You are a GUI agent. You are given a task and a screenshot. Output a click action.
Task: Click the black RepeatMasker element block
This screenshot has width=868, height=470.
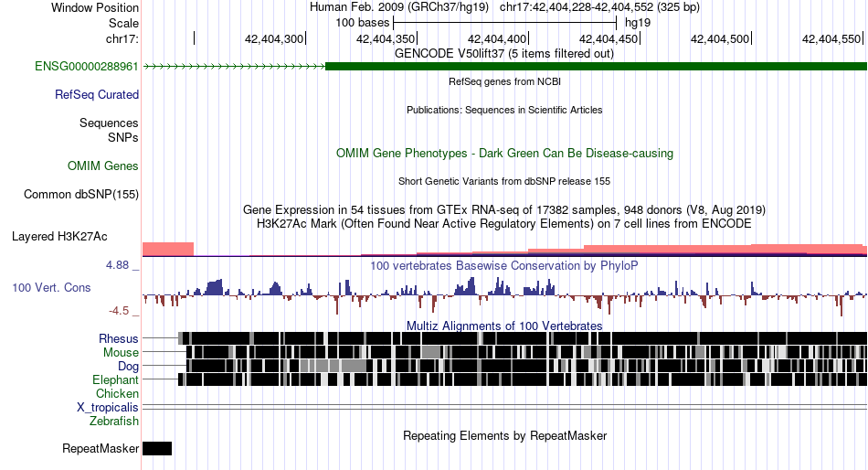157,448
